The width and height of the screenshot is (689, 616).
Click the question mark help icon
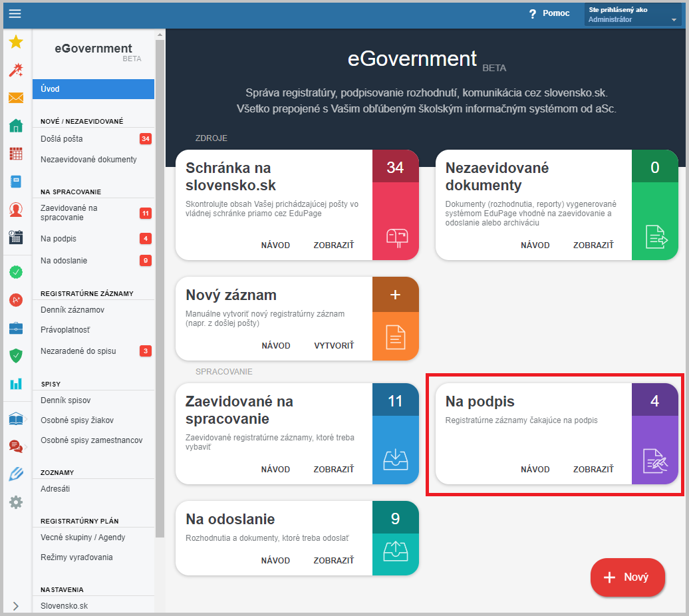[x=533, y=14]
